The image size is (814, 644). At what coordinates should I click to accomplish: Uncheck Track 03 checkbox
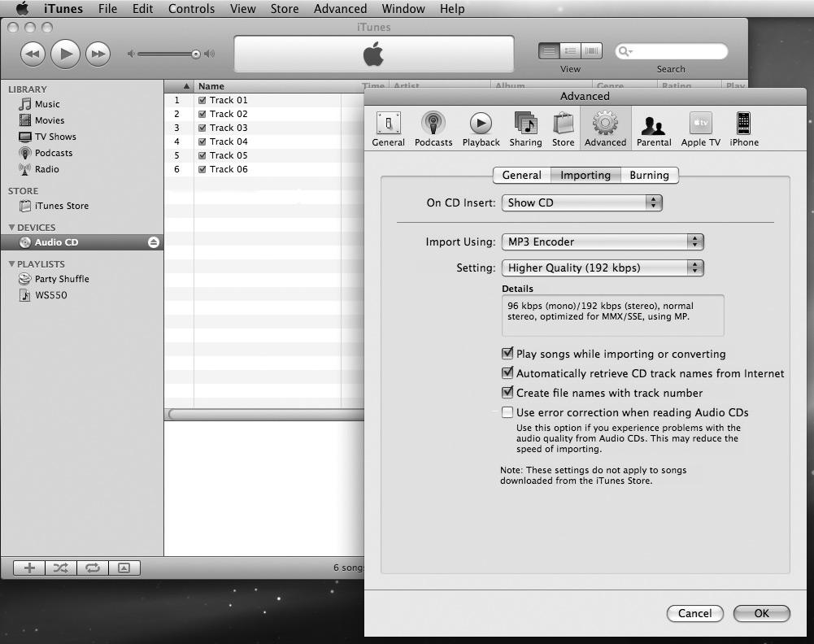202,128
